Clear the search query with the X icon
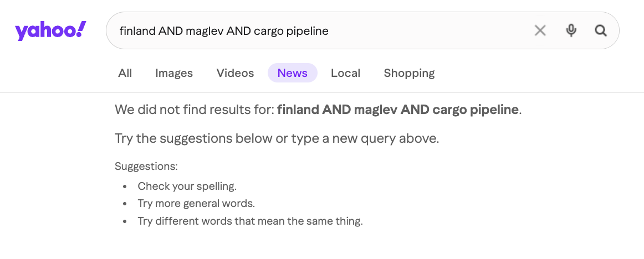The image size is (644, 259). point(540,30)
